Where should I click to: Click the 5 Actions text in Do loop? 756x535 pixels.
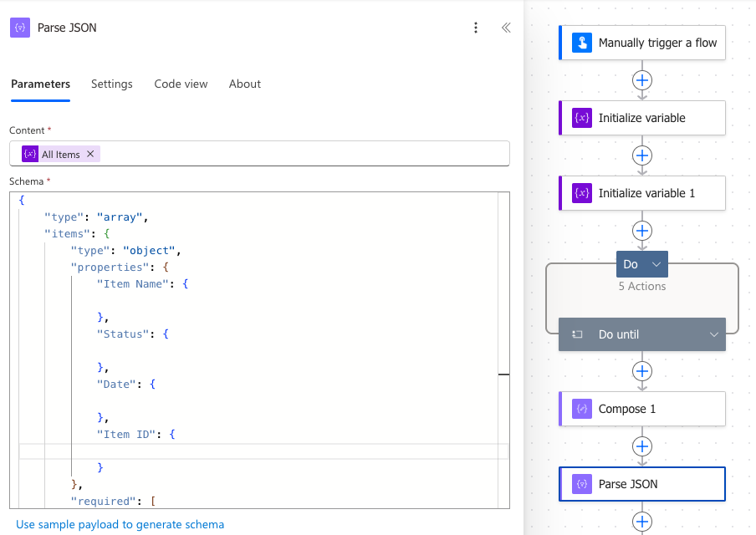(x=642, y=286)
